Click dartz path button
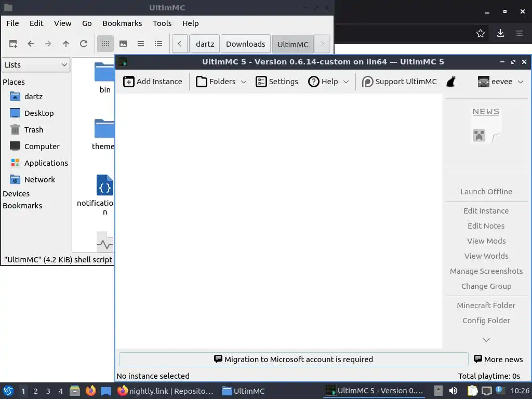 (205, 44)
